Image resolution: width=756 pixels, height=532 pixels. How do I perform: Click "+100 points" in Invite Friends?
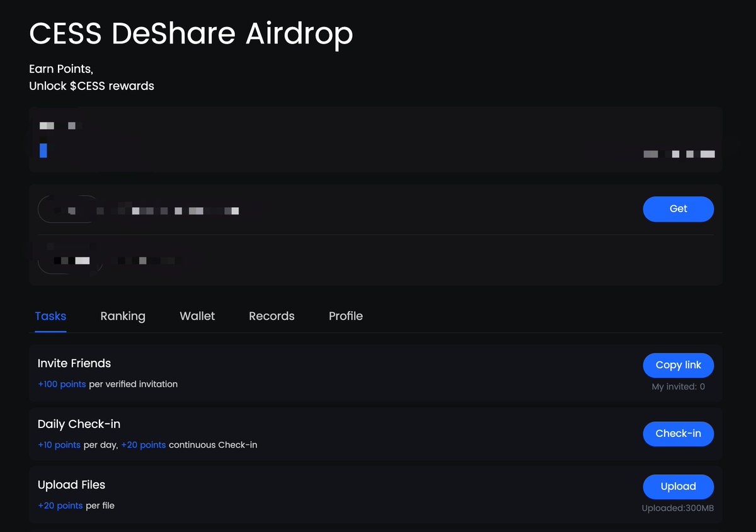click(62, 384)
